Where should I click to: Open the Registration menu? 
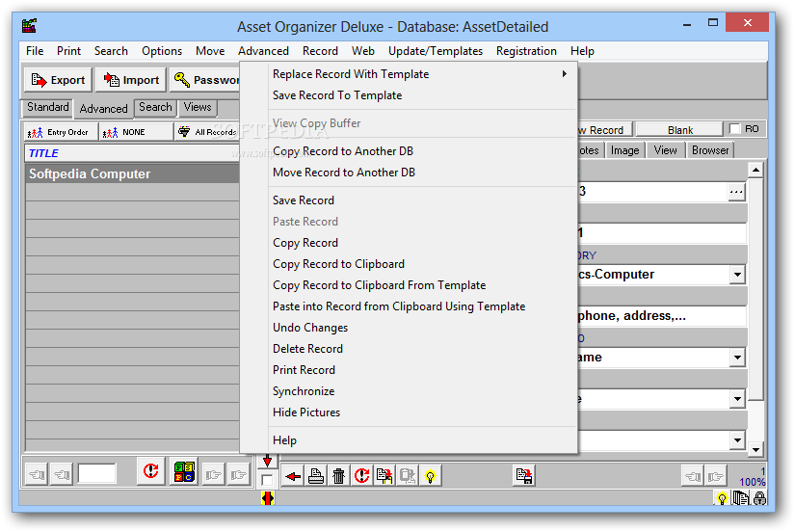coord(526,51)
